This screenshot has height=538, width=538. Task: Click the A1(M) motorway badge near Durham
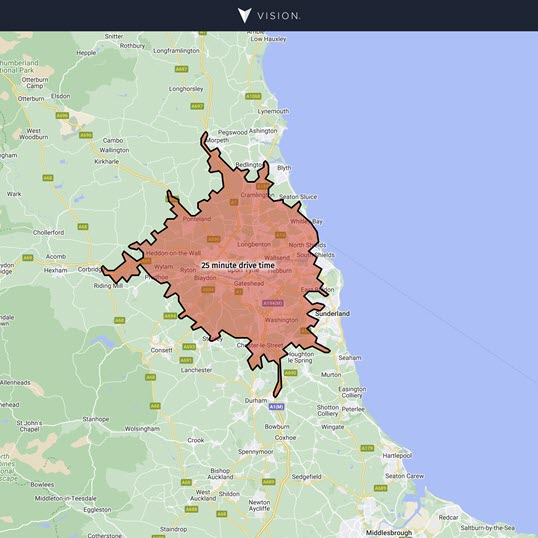pos(276,407)
